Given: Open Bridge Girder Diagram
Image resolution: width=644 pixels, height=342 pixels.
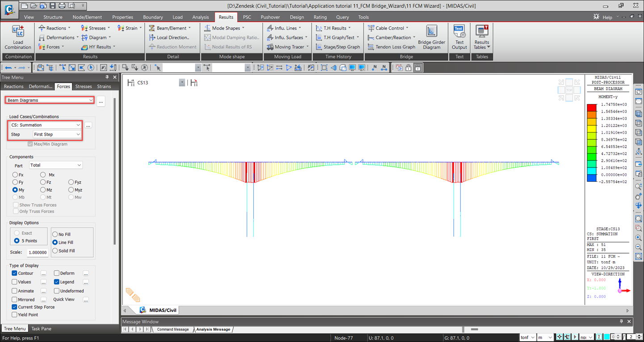Looking at the screenshot, I should (x=431, y=38).
